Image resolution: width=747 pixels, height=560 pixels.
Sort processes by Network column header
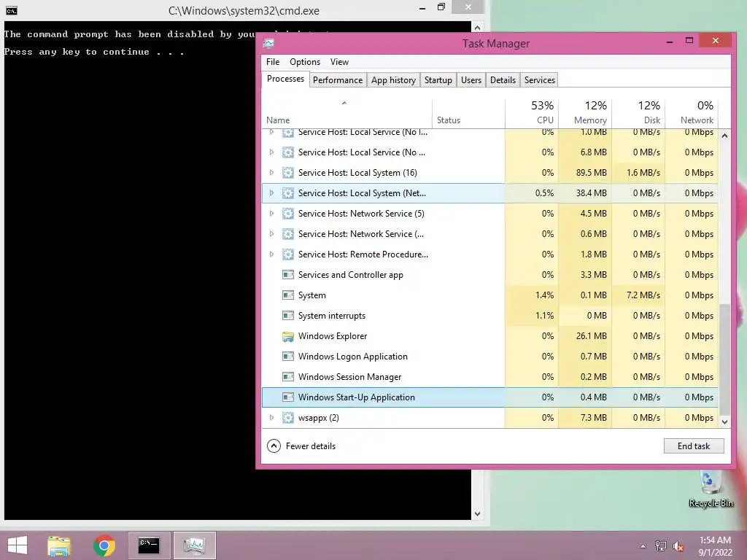pyautogui.click(x=692, y=113)
